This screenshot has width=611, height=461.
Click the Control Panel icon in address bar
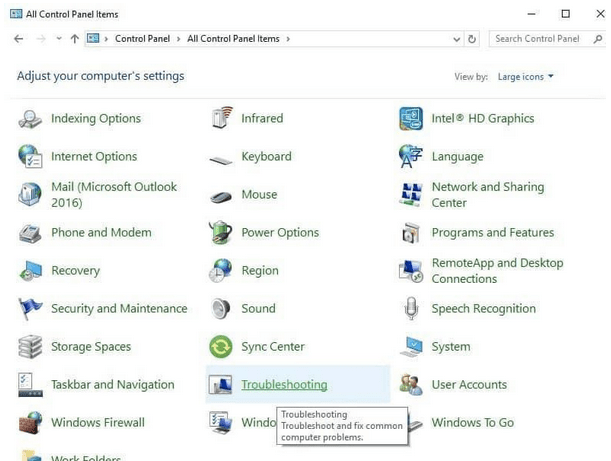coord(93,39)
